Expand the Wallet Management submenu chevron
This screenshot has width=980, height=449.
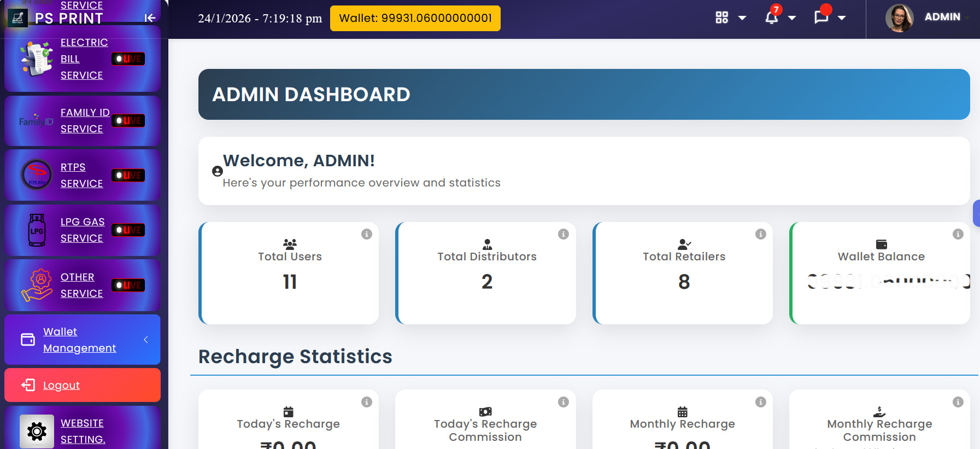(146, 340)
